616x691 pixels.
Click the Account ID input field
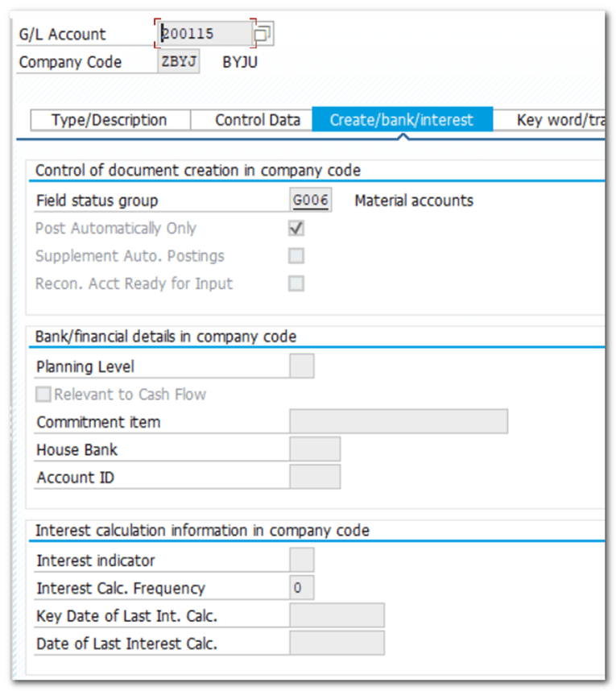pos(314,477)
